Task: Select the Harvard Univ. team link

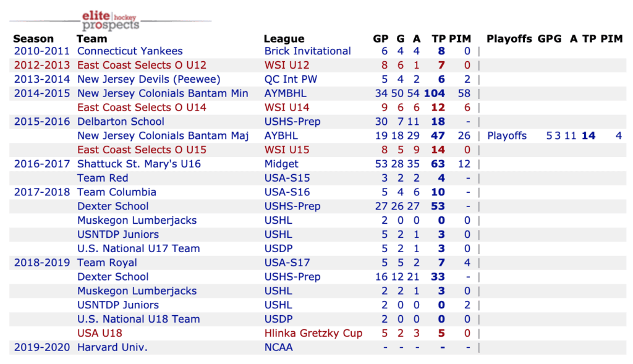Action: coord(112,348)
